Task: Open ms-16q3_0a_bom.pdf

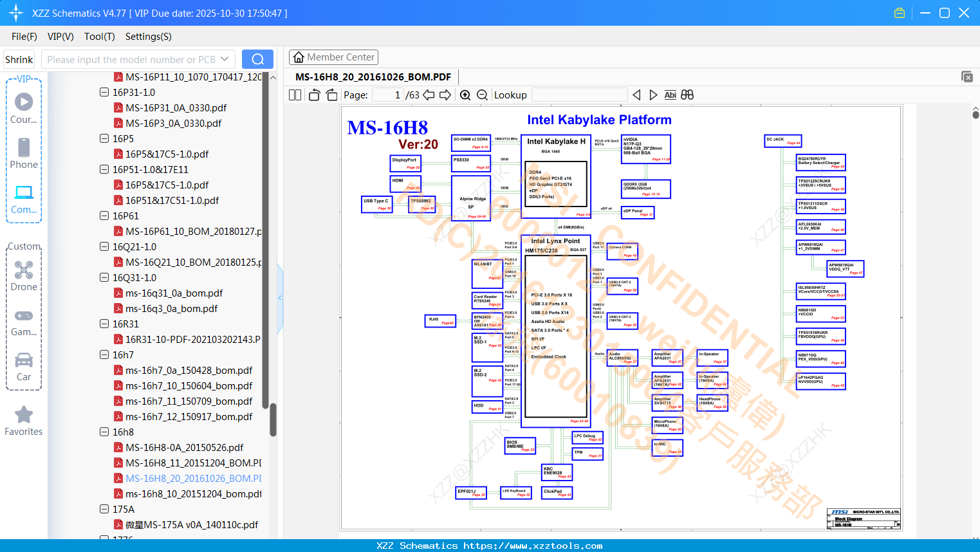Action: click(x=171, y=308)
